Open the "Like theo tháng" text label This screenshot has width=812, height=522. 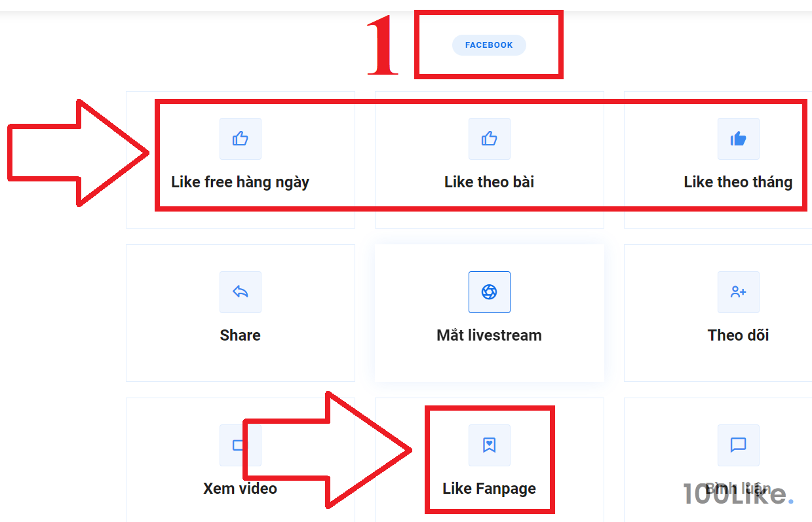coord(738,182)
